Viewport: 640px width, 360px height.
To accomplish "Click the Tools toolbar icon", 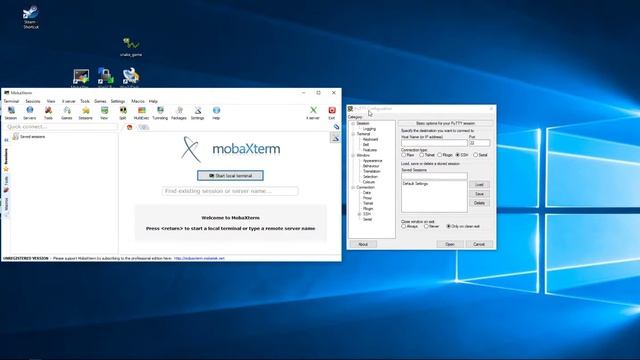I will 48,113.
